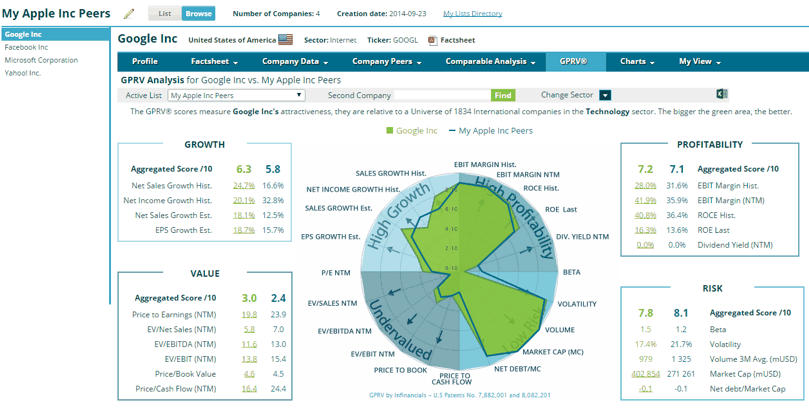Open Net Income Growth Hist. 20.1% link
This screenshot has height=411, width=809.
tap(244, 201)
